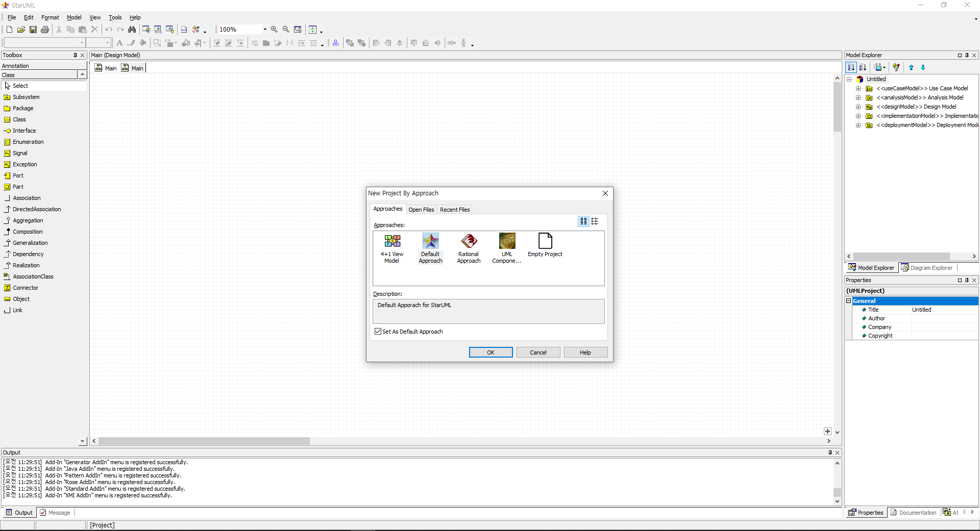Viewport: 980px width, 531px height.
Task: Open the zoom percentage dropdown
Action: coord(265,30)
